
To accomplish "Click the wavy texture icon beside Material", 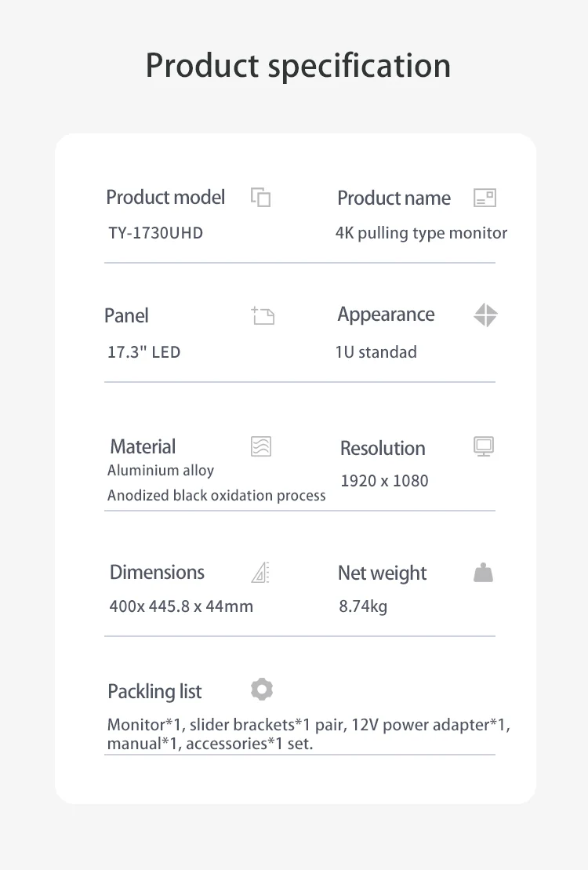I will [x=260, y=446].
